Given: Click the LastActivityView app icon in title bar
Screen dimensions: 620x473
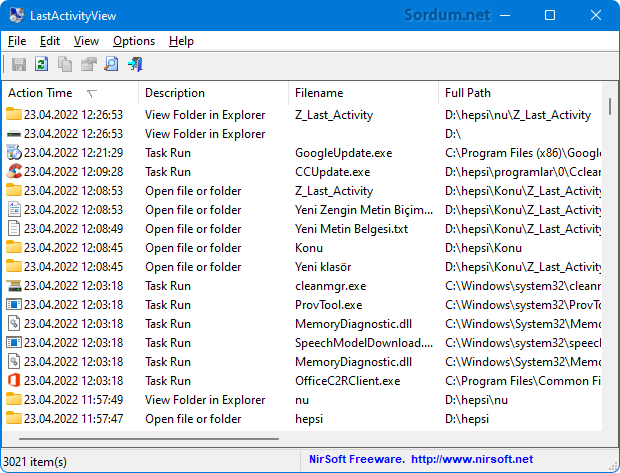Looking at the screenshot, I should tap(17, 15).
